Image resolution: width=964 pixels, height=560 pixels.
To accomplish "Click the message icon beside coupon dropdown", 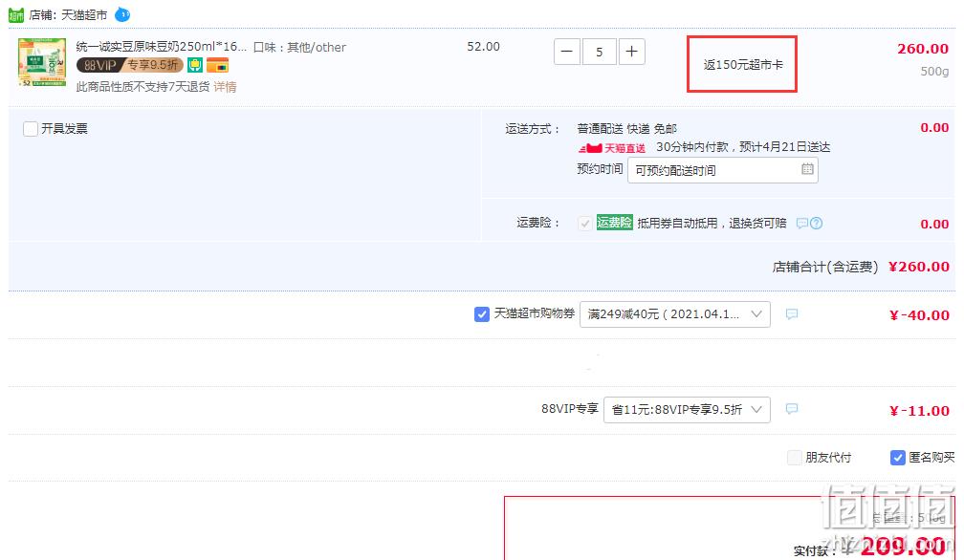I will click(792, 314).
